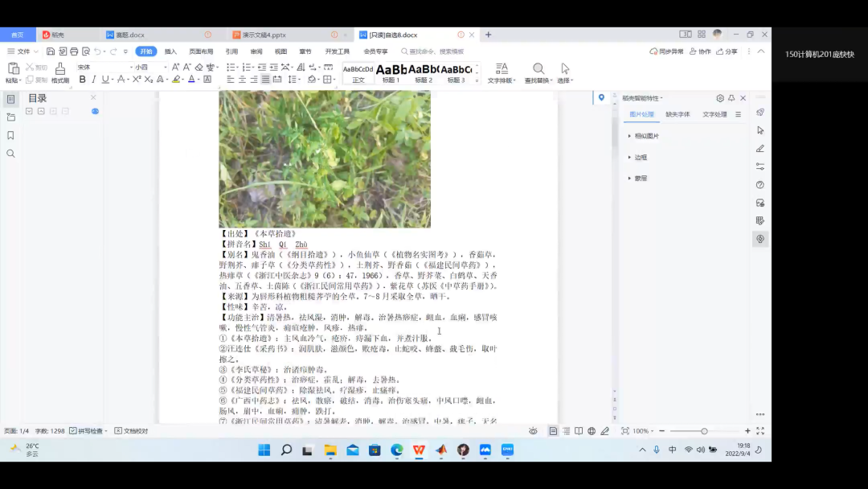Switch to 缺失字体 panel tab
Image resolution: width=868 pixels, height=489 pixels.
(678, 115)
